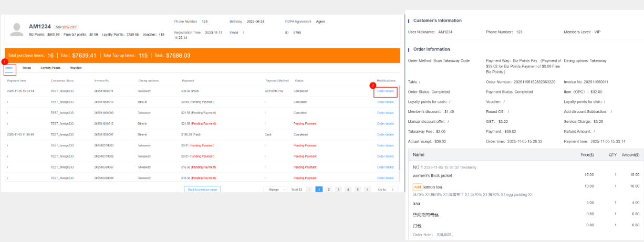644x242 pixels.
Task: Click the user avatar icon
Action: tap(17, 29)
